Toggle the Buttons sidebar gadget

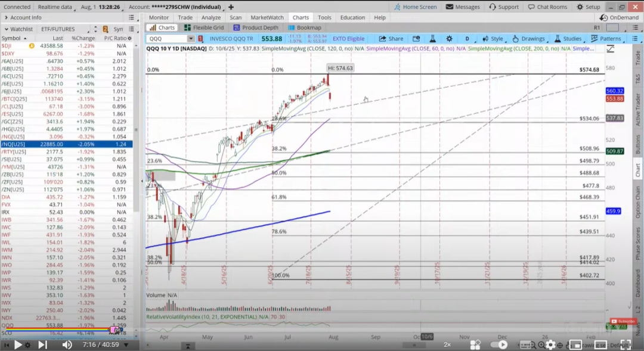(x=638, y=145)
